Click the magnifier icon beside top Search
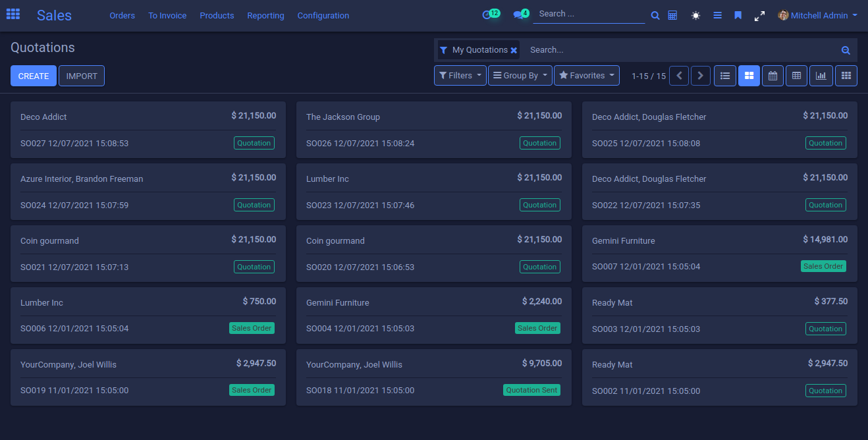Viewport: 868px width, 440px height. point(655,15)
